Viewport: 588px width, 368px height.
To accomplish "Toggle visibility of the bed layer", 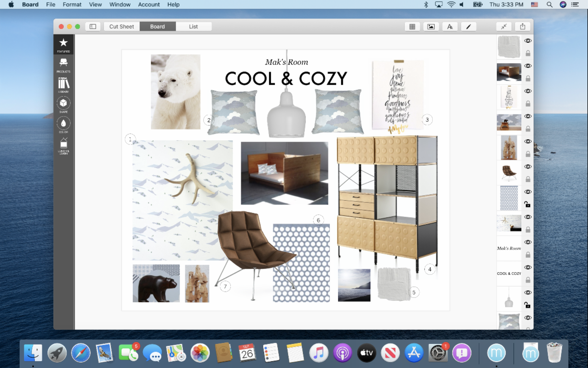I will click(528, 66).
